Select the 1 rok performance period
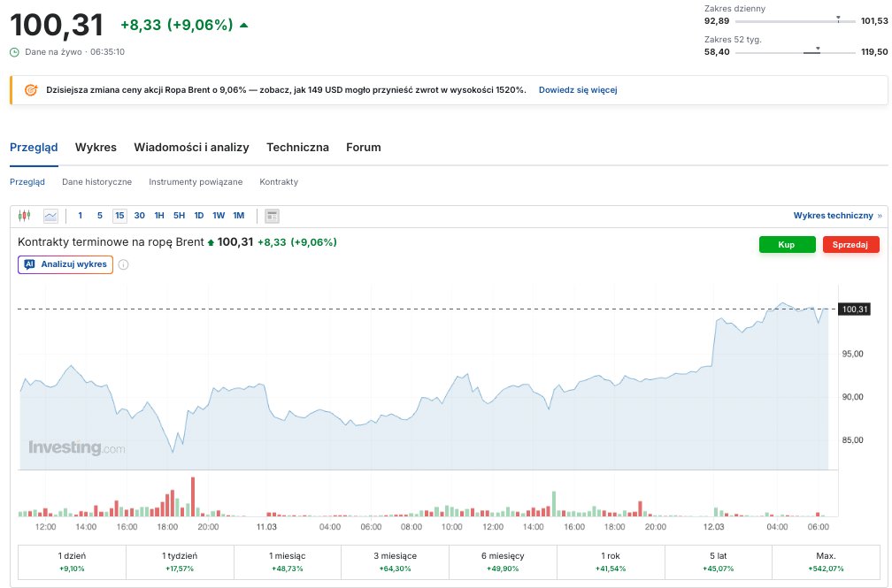 (x=611, y=561)
